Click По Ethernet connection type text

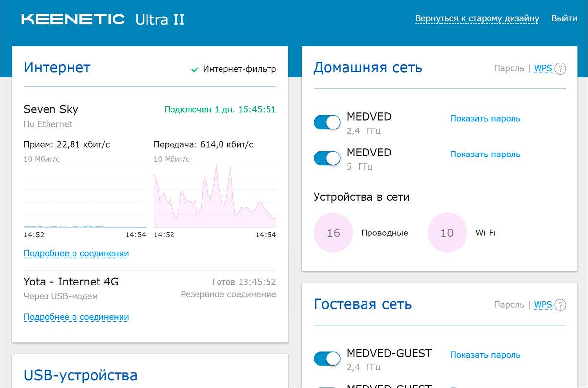click(48, 124)
